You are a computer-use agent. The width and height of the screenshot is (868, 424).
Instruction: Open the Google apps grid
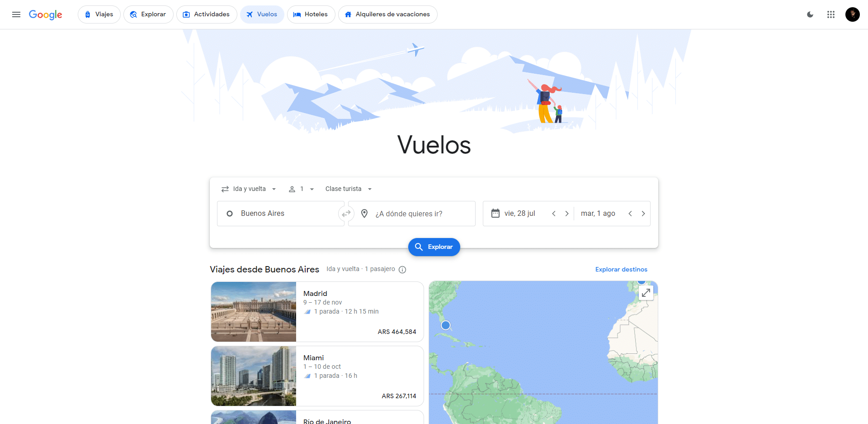(x=831, y=14)
